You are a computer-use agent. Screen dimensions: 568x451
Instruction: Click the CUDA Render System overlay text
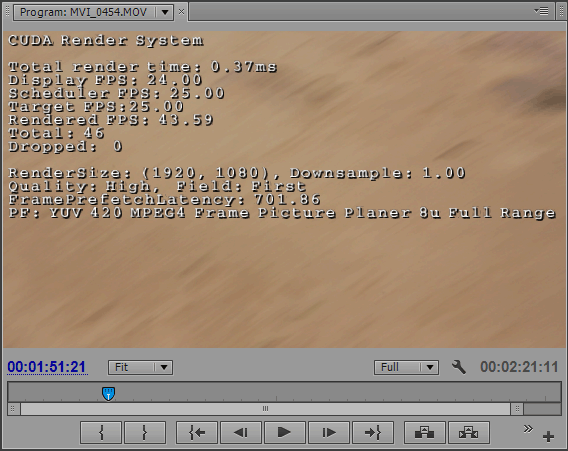[106, 40]
